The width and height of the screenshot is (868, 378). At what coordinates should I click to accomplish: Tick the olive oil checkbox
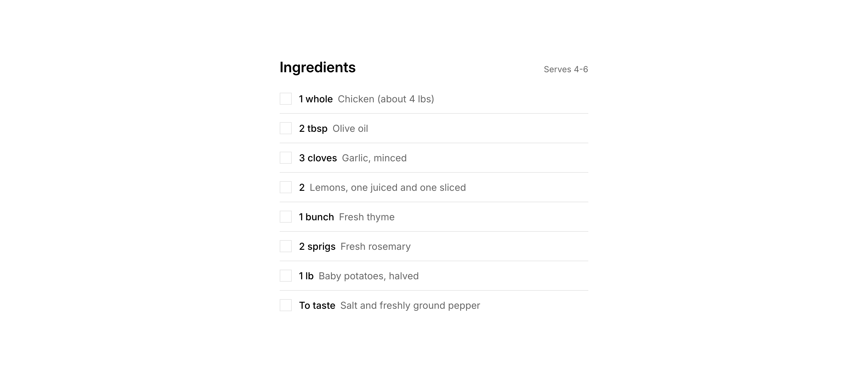tap(285, 128)
